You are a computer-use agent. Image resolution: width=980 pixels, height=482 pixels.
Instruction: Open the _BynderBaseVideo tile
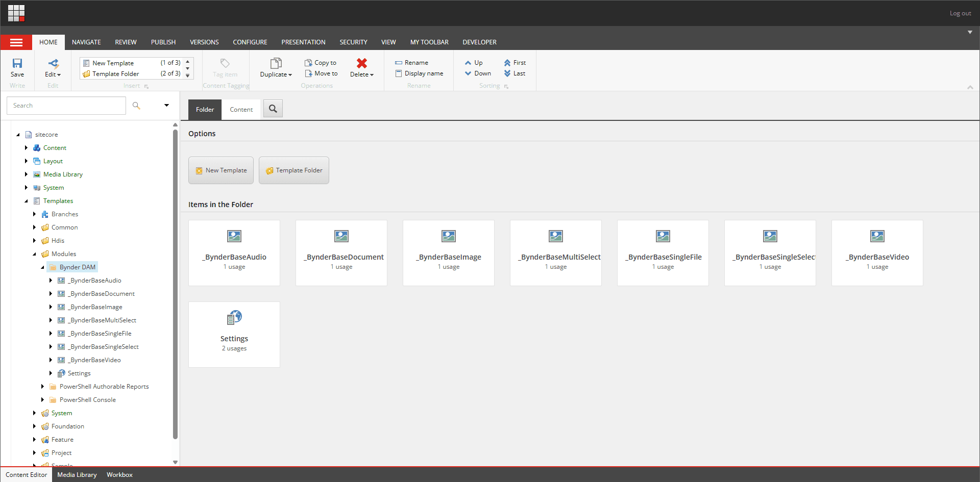pos(877,253)
